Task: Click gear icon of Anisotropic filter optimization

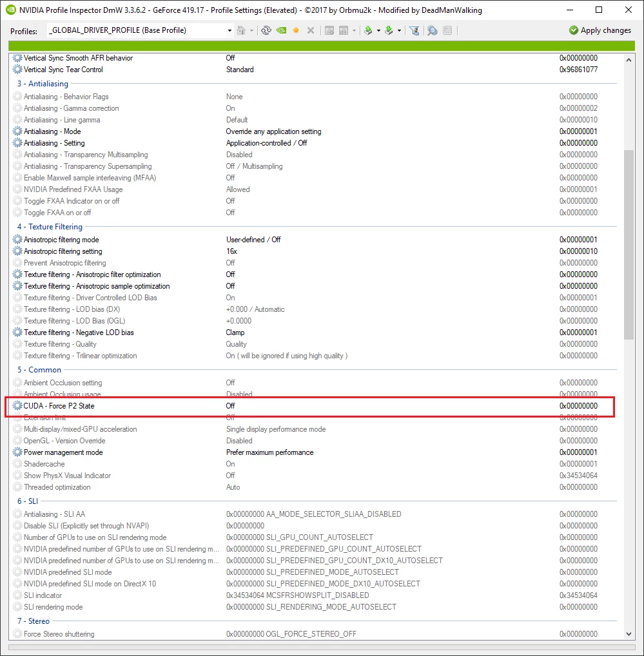Action: tap(17, 275)
